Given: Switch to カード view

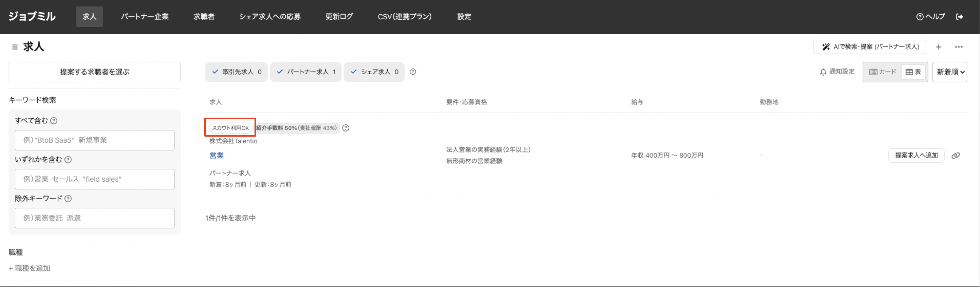Looking at the screenshot, I should coord(883,72).
